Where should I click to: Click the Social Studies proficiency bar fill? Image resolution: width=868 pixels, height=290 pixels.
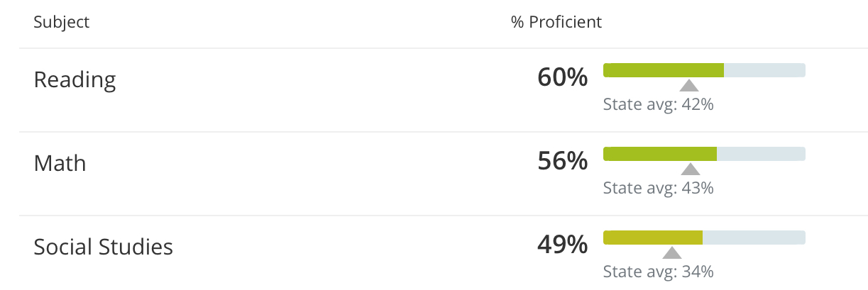653,237
